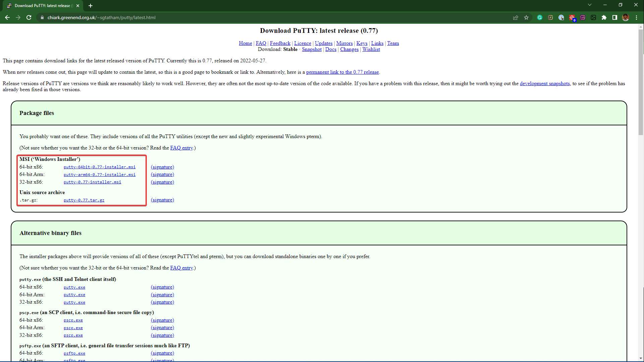Download putty-0.77.tar.gz source archive
This screenshot has width=644, height=362.
click(x=84, y=200)
